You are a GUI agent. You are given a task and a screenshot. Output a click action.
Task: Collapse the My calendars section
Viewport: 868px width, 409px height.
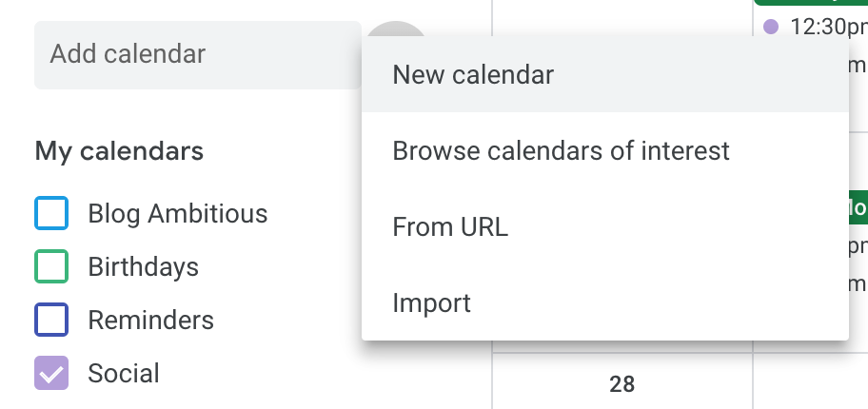(119, 150)
